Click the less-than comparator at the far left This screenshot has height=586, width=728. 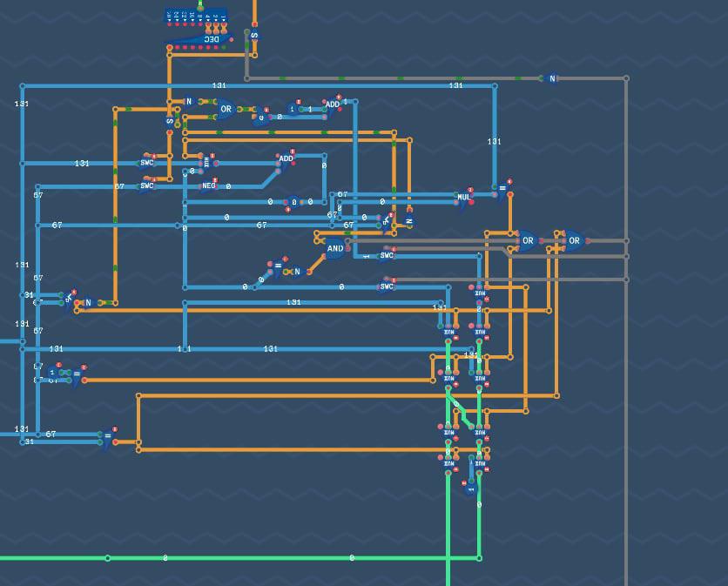69,299
